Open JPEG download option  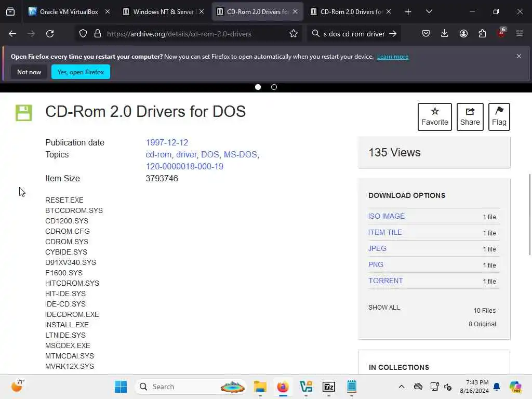tap(377, 248)
